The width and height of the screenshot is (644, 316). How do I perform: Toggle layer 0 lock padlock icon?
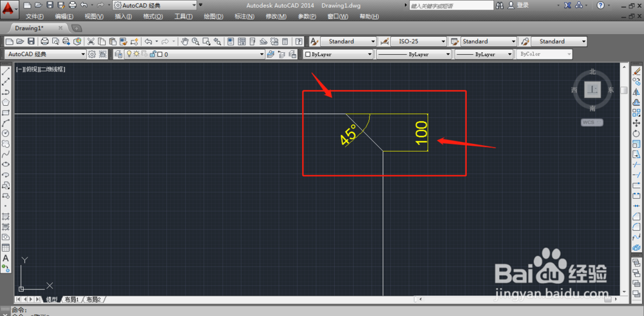pyautogui.click(x=153, y=54)
